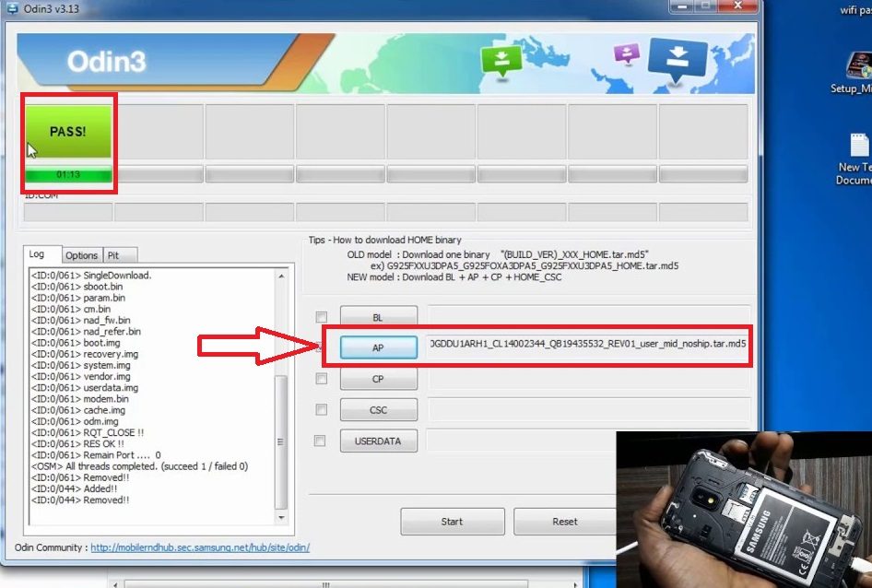This screenshot has height=588, width=872.
Task: Click log line 'sboot.bin'
Action: pyautogui.click(x=77, y=287)
